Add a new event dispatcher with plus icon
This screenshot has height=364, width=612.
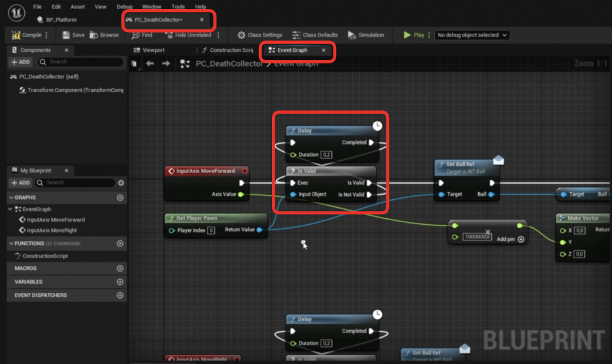pyautogui.click(x=120, y=295)
